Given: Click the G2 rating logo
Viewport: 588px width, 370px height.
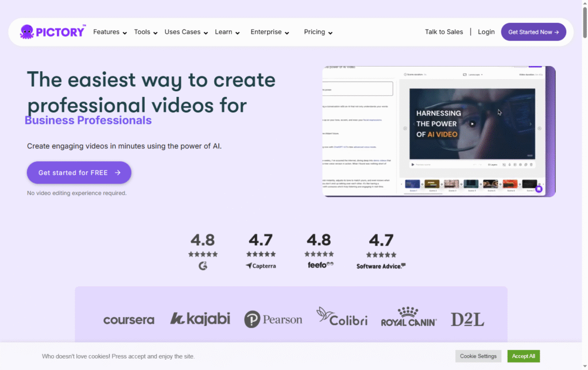Looking at the screenshot, I should click(203, 266).
